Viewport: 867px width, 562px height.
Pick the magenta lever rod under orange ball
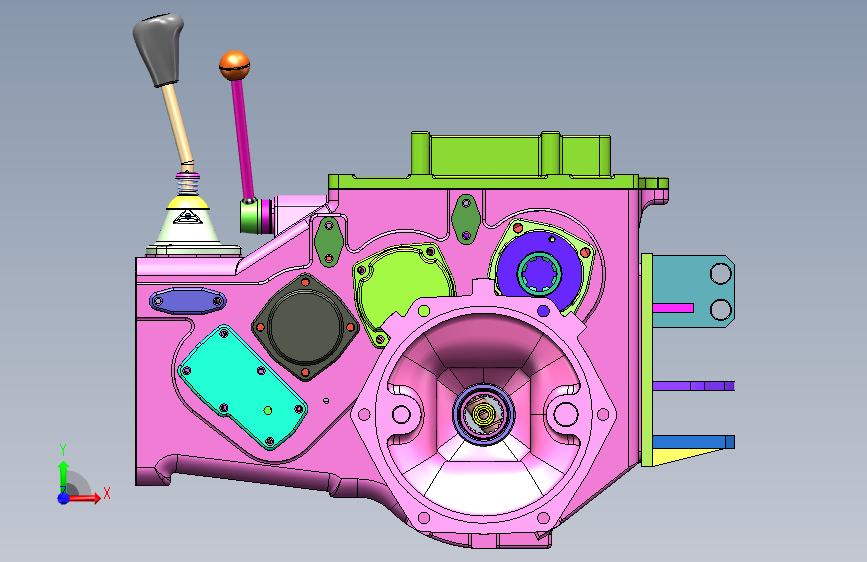pos(242,139)
